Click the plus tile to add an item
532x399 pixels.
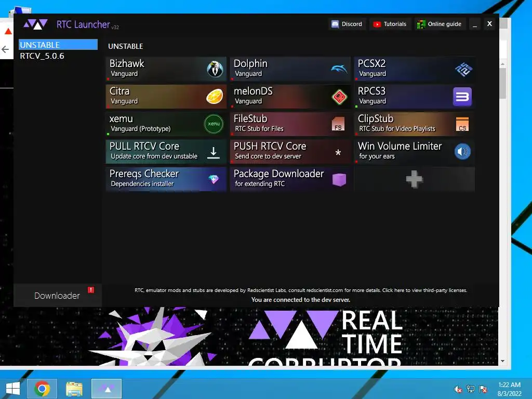[414, 179]
